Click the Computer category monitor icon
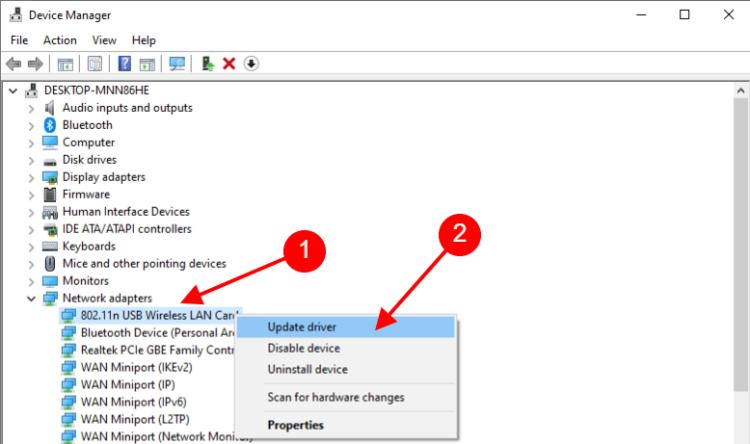This screenshot has height=444, width=750. coord(50,142)
